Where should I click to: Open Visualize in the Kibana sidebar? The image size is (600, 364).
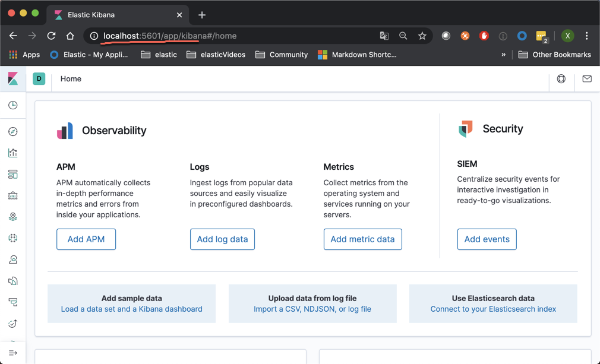[x=13, y=153]
